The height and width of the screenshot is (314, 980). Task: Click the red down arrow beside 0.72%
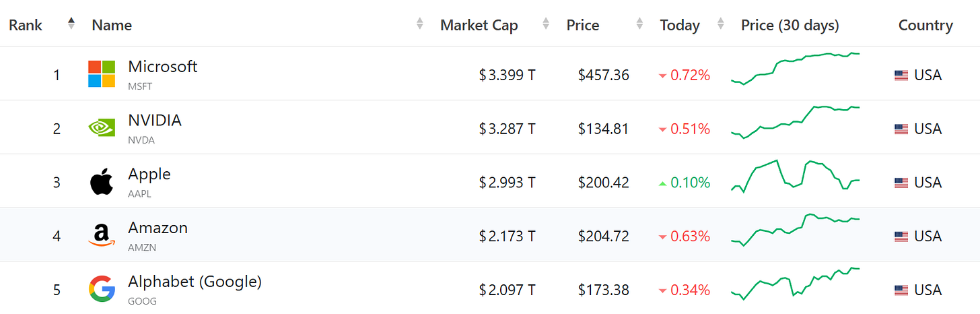click(662, 75)
